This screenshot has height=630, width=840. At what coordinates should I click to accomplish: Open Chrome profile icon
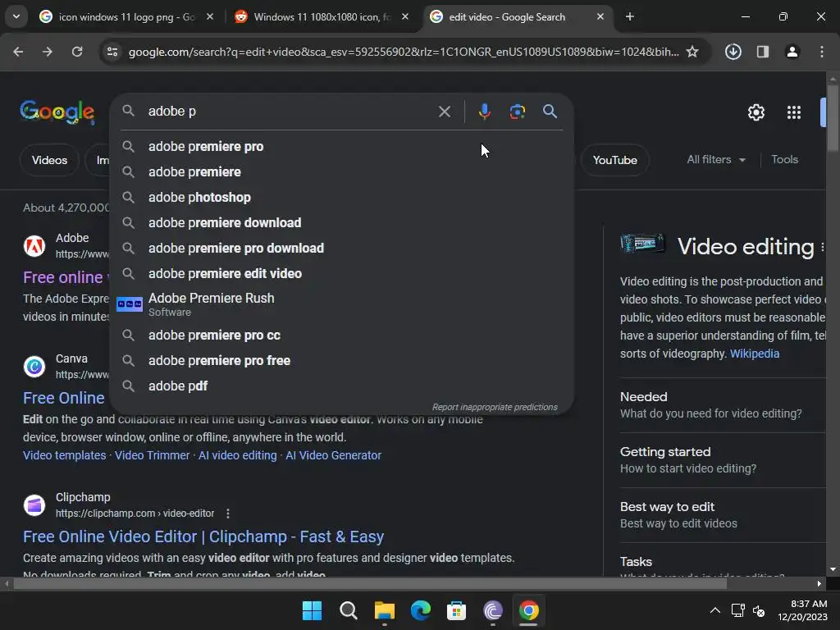(x=792, y=52)
